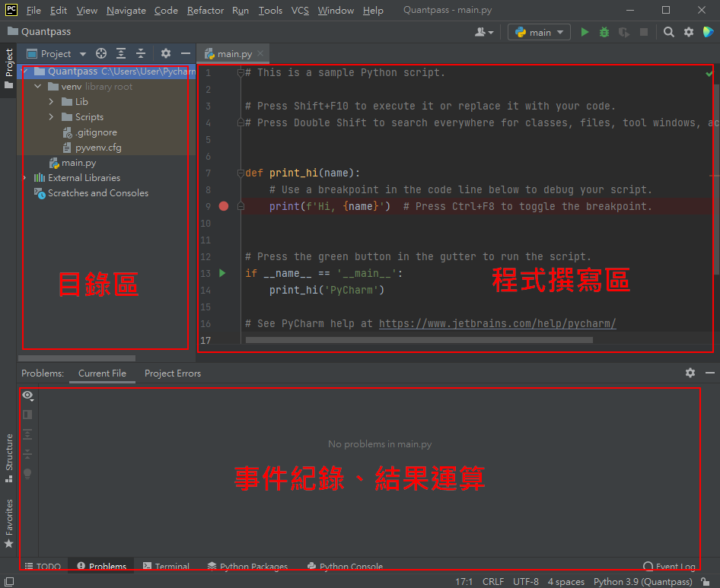
Task: Click Python 3.9 (Quantpass) interpreter in status bar
Action: point(642,582)
